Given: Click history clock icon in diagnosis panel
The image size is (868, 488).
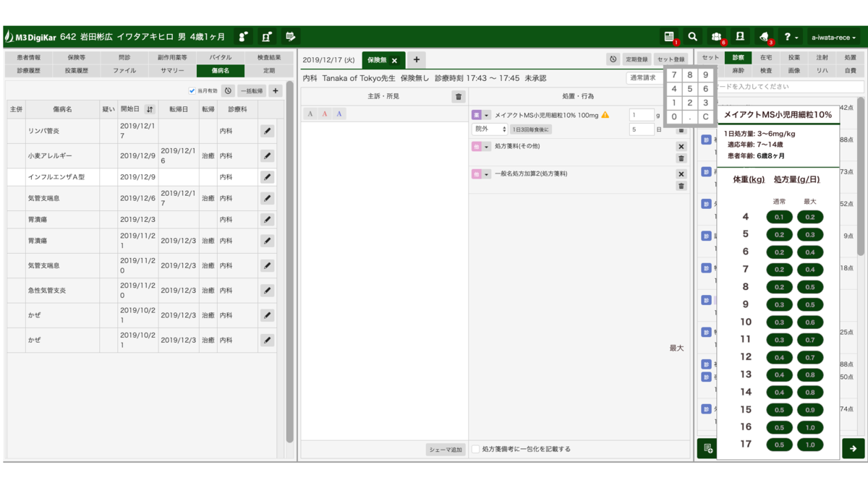Looking at the screenshot, I should click(x=228, y=91).
